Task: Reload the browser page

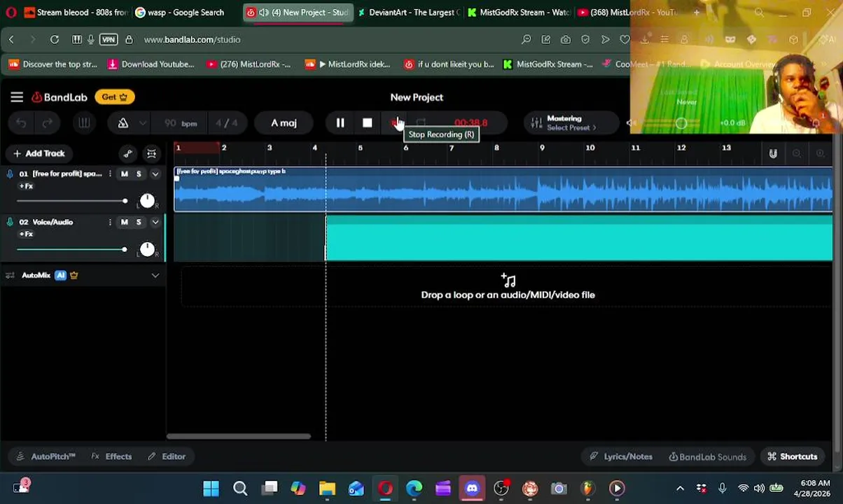Action: tap(54, 40)
